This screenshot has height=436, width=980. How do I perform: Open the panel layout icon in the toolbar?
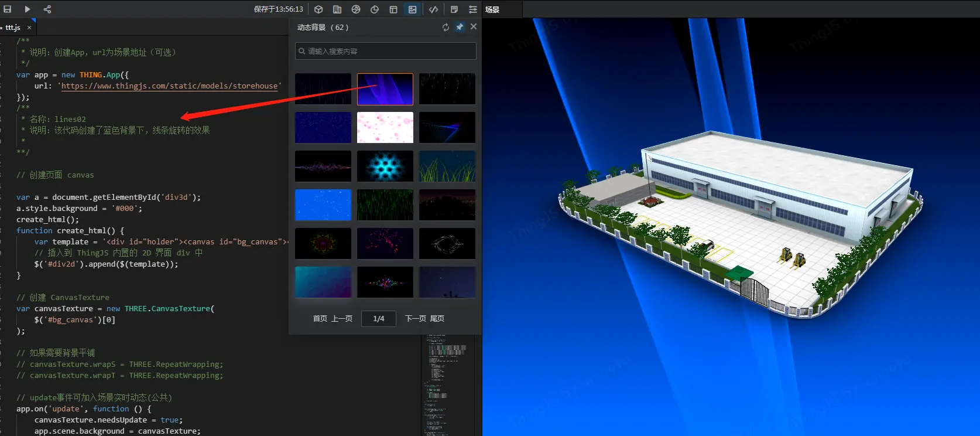pyautogui.click(x=393, y=9)
